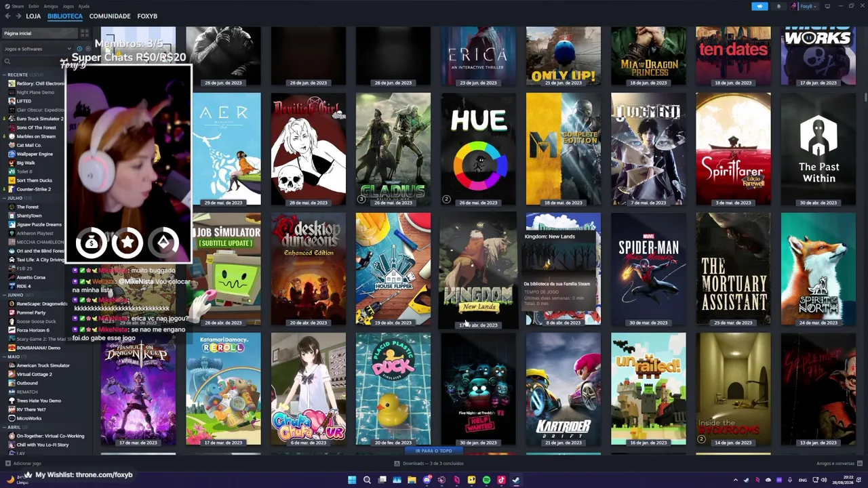
Task: Open the Exibir menu
Action: tap(33, 6)
